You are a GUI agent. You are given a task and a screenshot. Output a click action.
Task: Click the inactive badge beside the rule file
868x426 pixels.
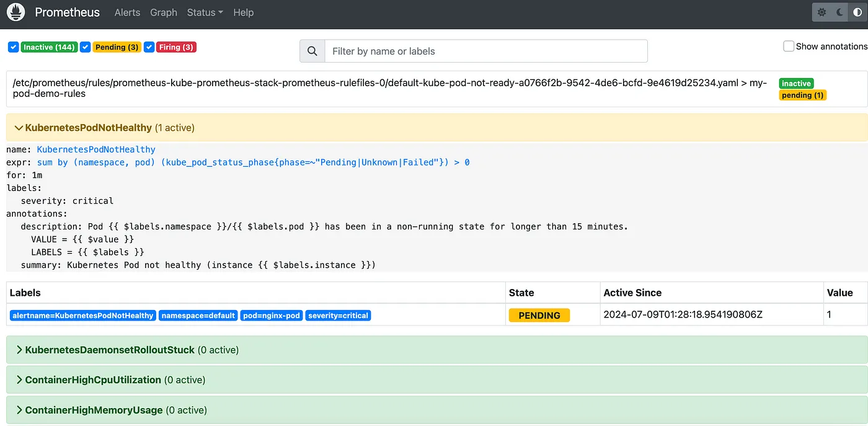point(796,84)
